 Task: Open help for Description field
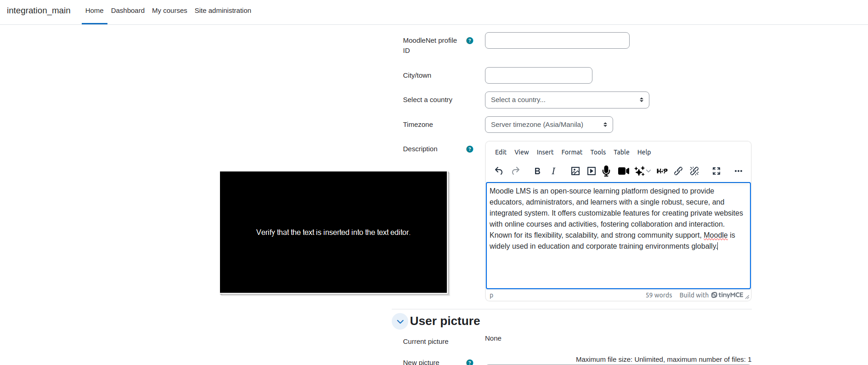coord(469,149)
